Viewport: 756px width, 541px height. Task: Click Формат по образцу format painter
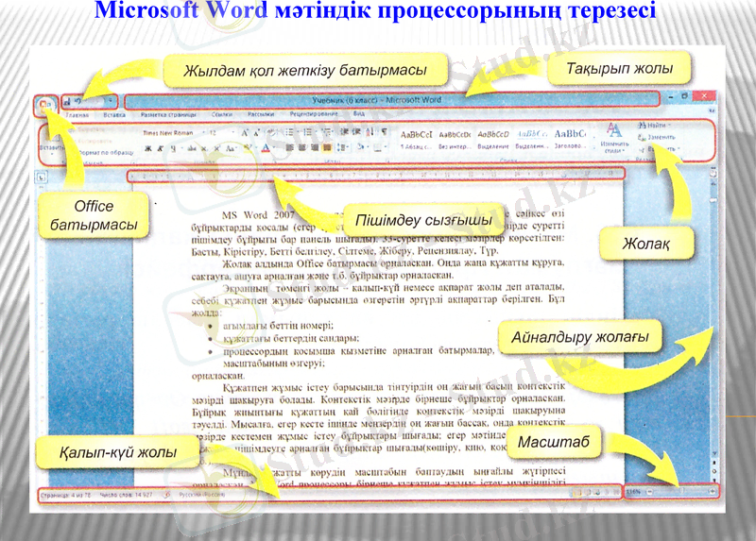106,152
